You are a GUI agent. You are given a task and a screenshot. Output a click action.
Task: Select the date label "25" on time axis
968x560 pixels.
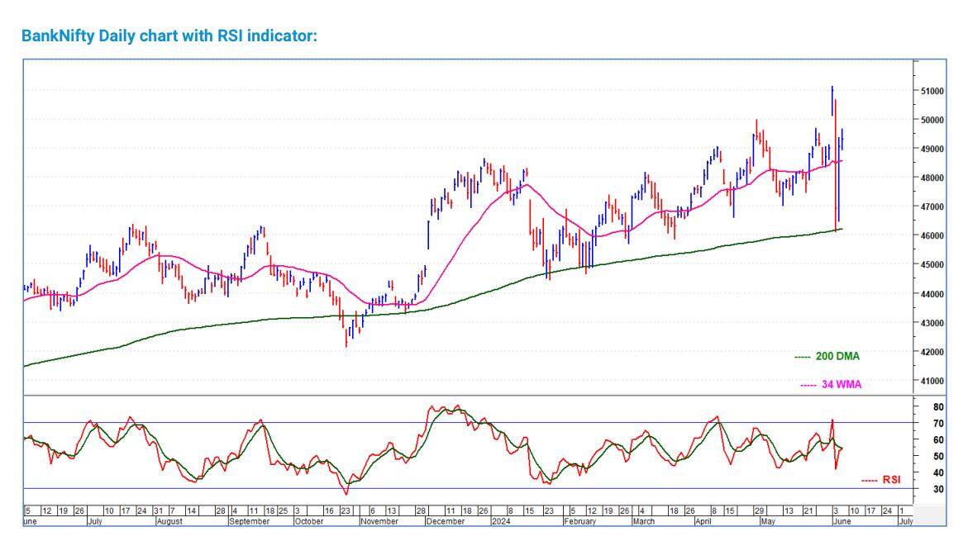283,511
